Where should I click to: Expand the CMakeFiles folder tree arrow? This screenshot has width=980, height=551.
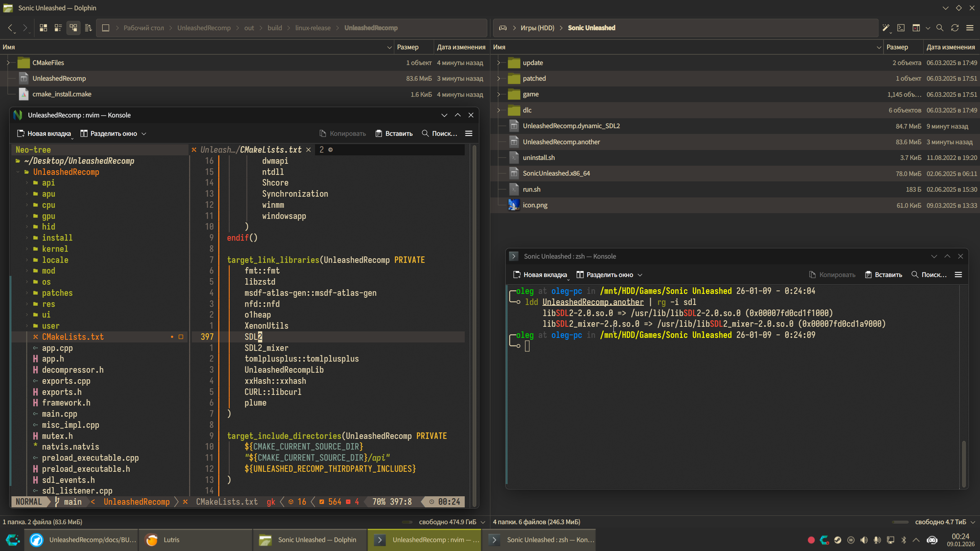coord(8,63)
